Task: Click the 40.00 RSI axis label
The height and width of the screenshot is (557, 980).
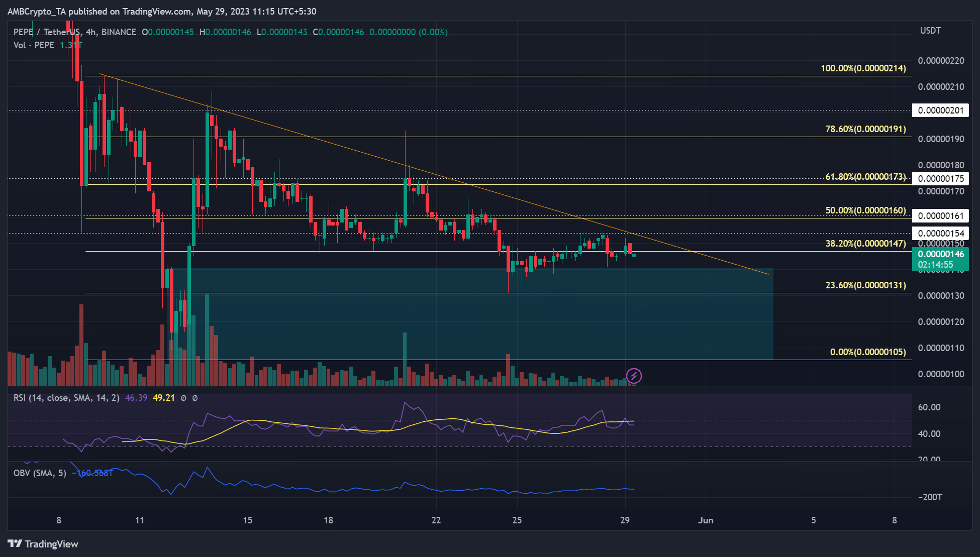Action: [x=929, y=434]
